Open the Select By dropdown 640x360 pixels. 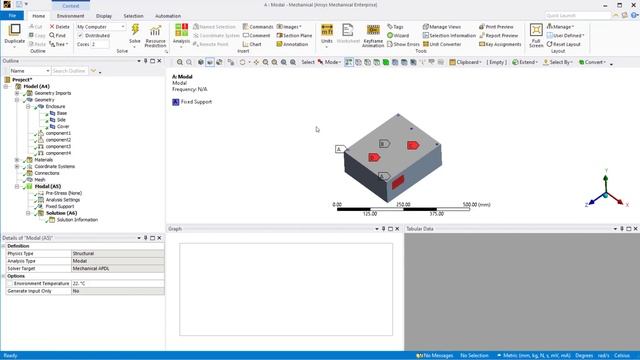558,62
